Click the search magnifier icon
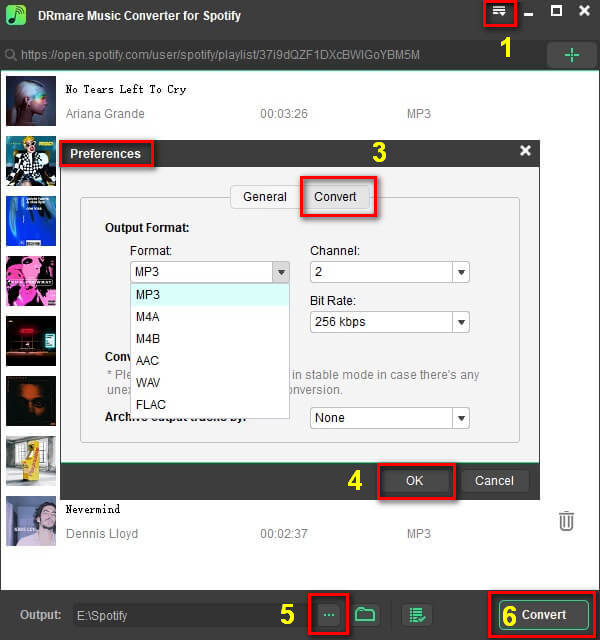Viewport: 600px width, 640px height. (11, 55)
